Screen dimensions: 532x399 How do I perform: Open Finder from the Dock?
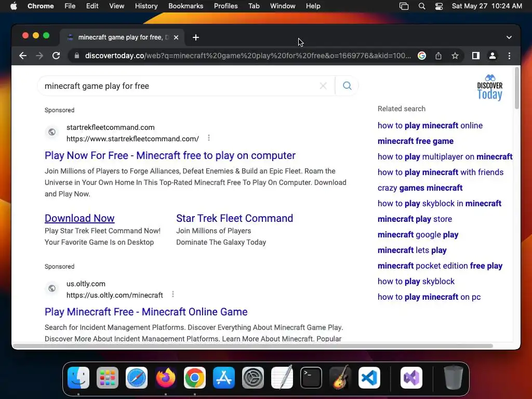point(78,378)
